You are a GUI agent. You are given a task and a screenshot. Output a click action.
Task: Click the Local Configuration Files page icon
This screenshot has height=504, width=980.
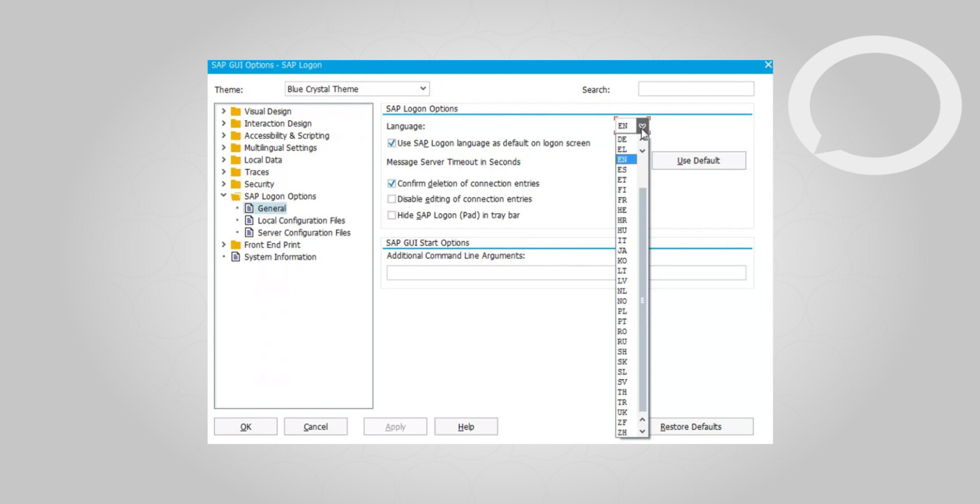[x=249, y=220]
